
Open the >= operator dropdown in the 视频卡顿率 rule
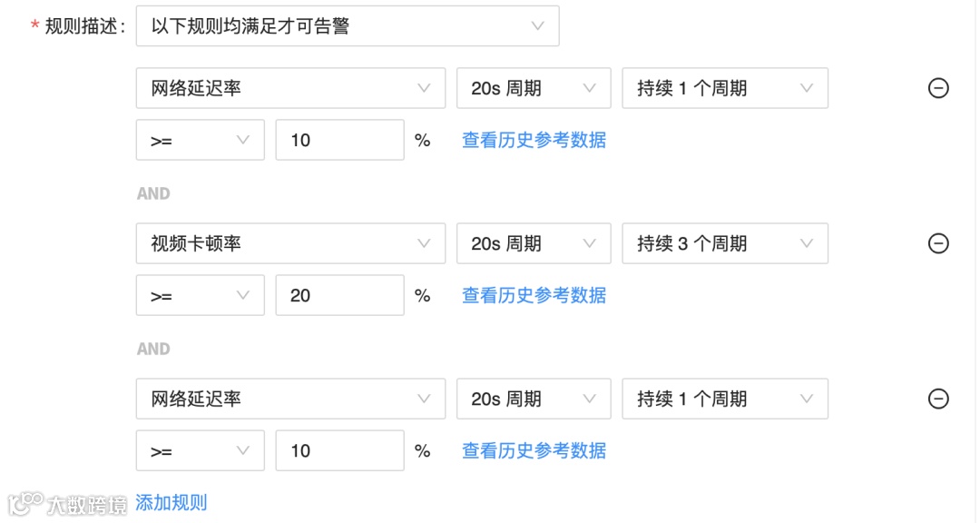(200, 296)
